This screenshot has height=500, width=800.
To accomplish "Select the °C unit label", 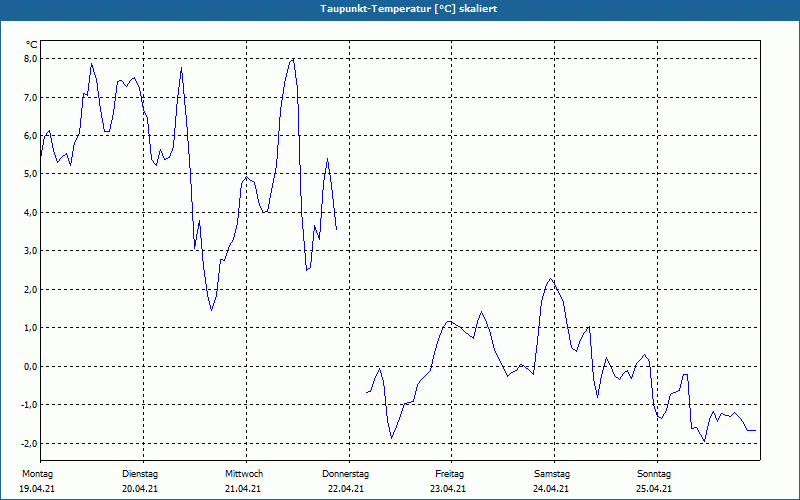I will (x=32, y=45).
